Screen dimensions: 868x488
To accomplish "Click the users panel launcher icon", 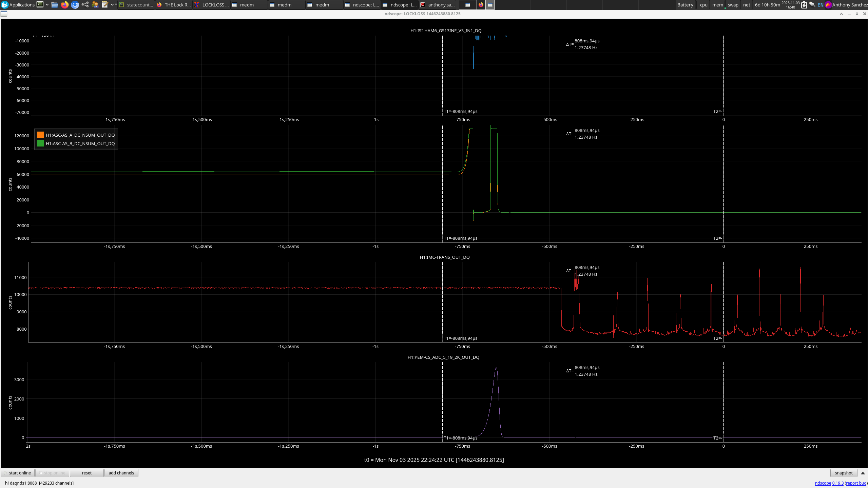I will tap(95, 5).
